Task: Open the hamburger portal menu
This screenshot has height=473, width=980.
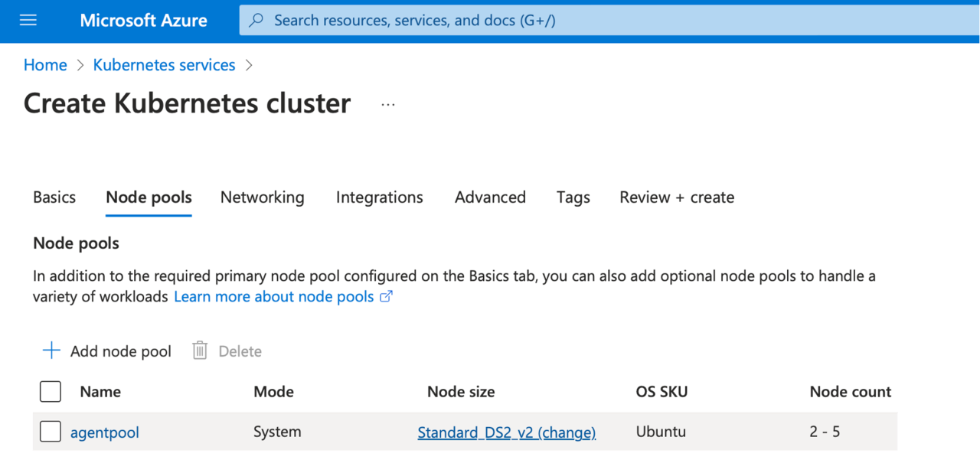Action: 28,21
